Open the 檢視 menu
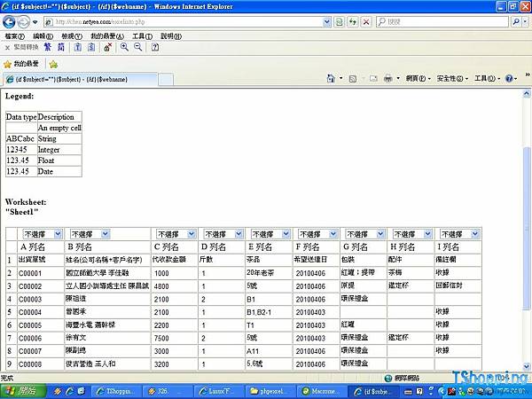Image resolution: width=532 pixels, height=399 pixels. pos(72,35)
